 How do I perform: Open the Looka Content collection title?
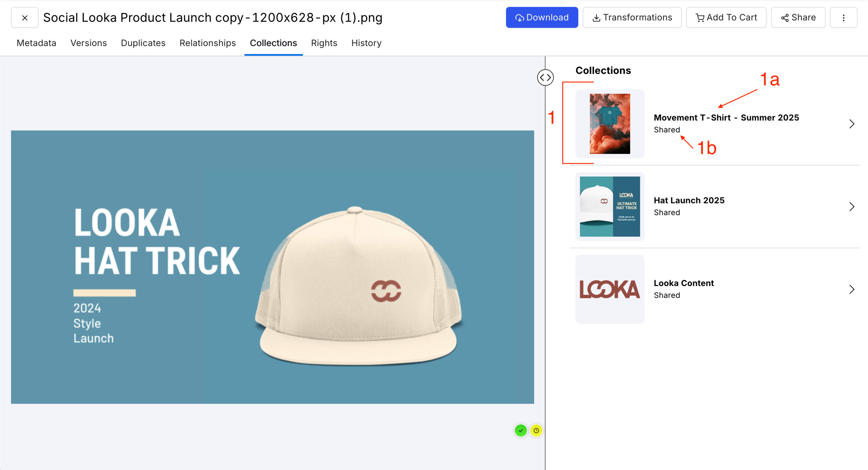coord(684,283)
